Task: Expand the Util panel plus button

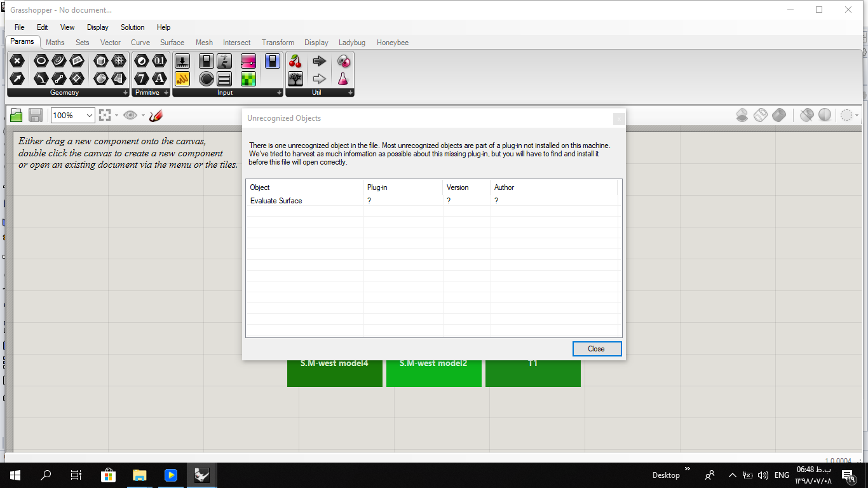Action: (x=350, y=93)
